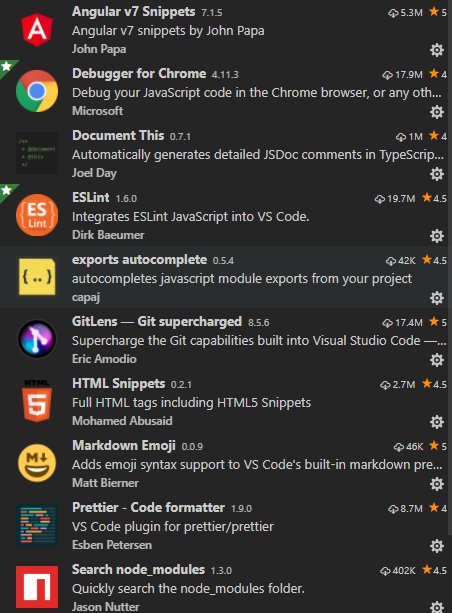Open manage gear for Prettier extension

coord(437,546)
